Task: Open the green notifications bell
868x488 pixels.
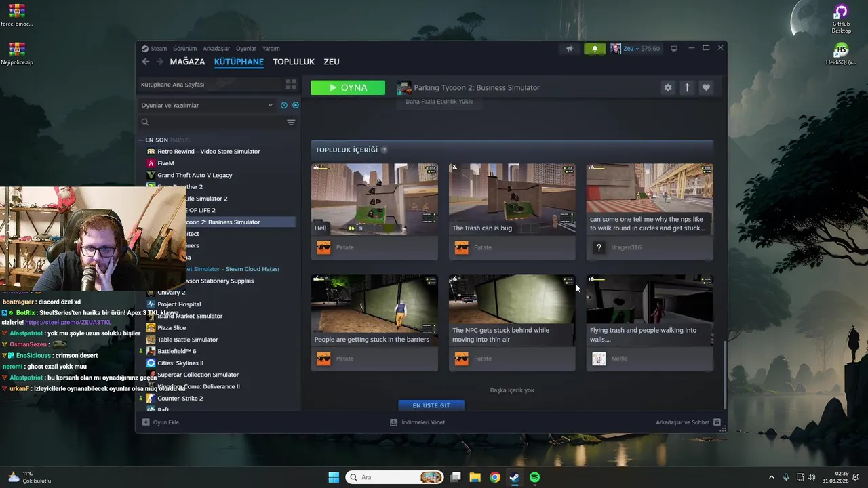Action: (595, 49)
